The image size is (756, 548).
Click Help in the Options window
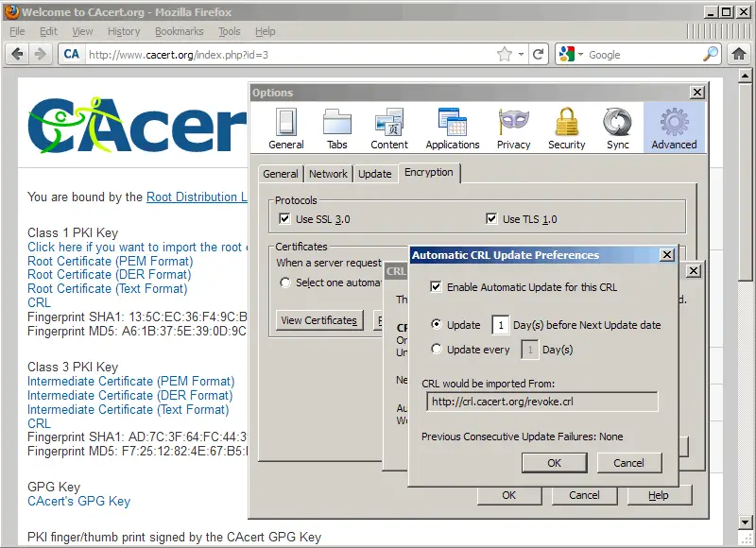(x=659, y=495)
